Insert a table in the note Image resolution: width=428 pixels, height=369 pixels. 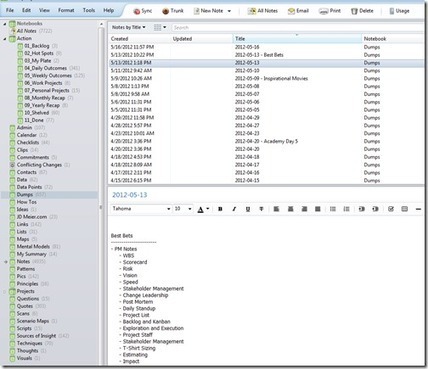tap(405, 209)
